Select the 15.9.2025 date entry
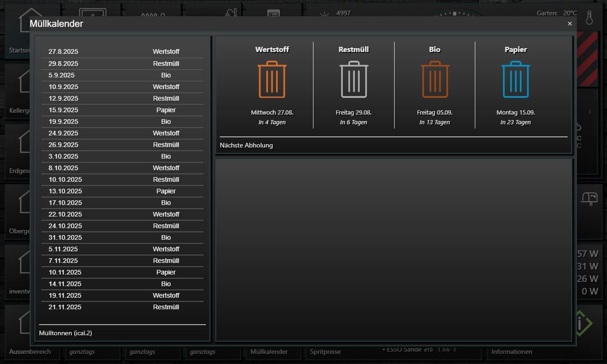This screenshot has height=364, width=607. pyautogui.click(x=64, y=110)
